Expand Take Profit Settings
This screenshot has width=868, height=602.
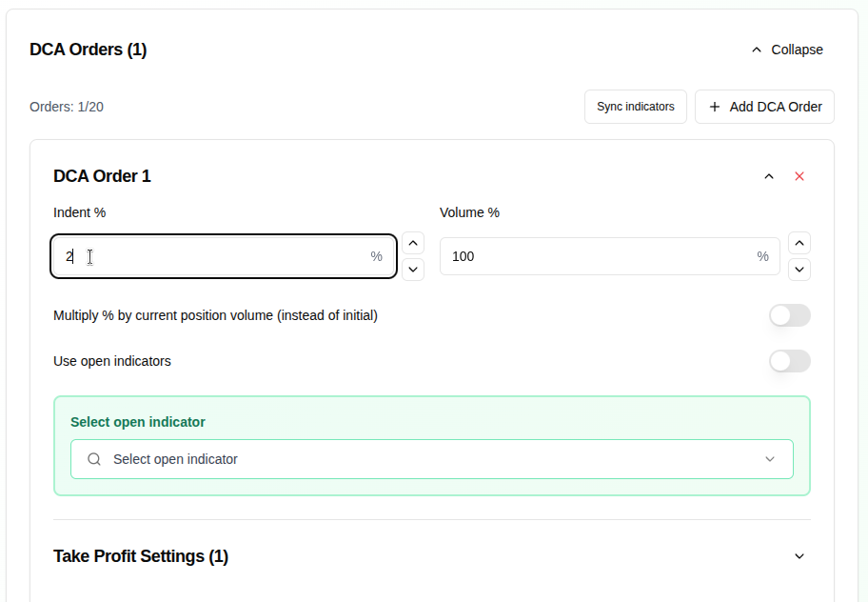coord(799,555)
